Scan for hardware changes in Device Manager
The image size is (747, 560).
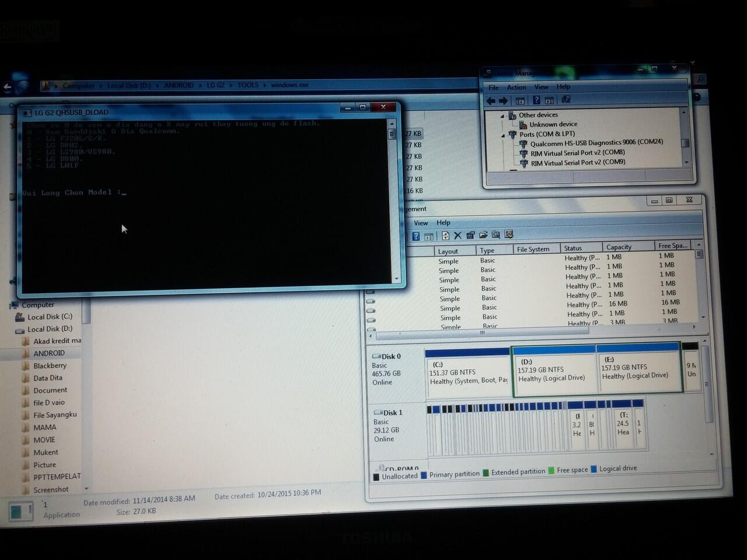point(566,100)
